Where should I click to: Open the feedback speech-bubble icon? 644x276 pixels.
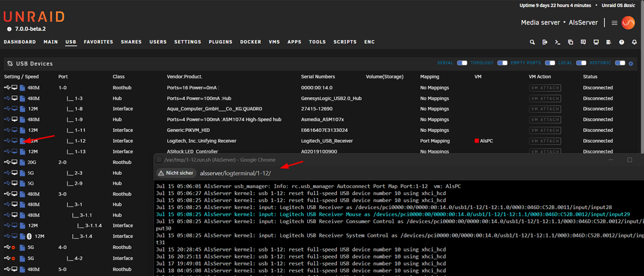point(583,42)
